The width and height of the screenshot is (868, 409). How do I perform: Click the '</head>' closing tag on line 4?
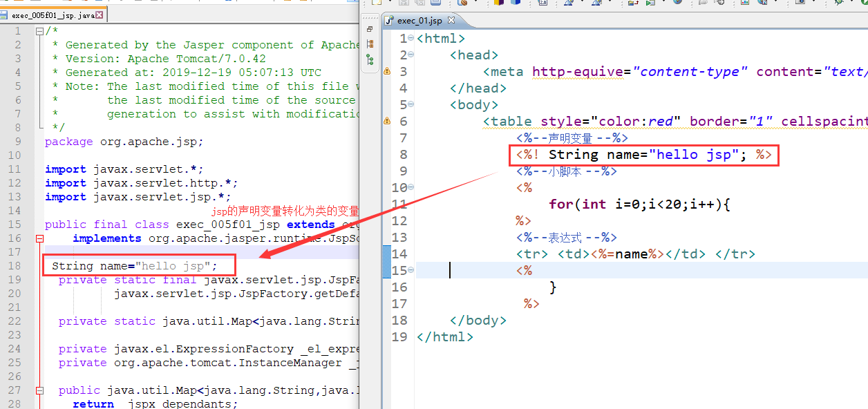pyautogui.click(x=478, y=88)
